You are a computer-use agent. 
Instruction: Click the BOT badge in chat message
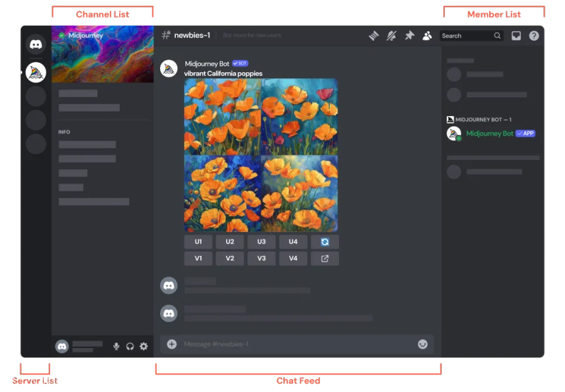pos(240,63)
